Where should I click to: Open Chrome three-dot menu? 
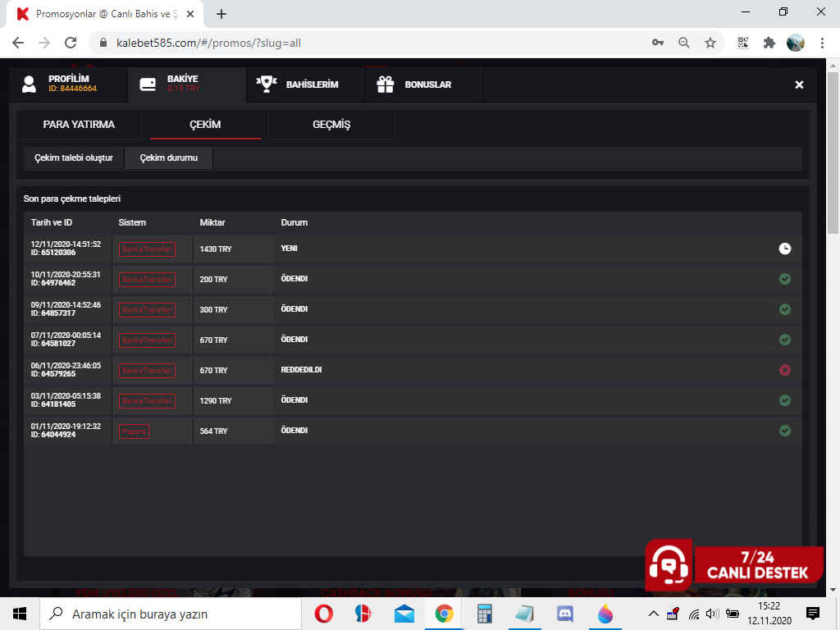tap(822, 43)
